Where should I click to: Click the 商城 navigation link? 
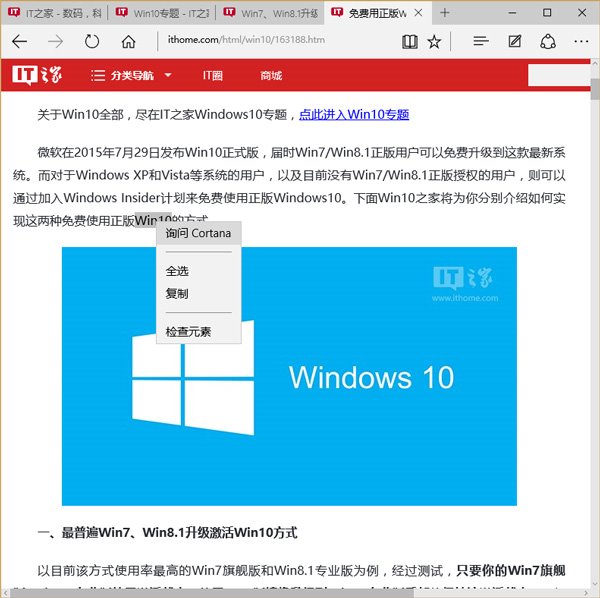coord(271,76)
